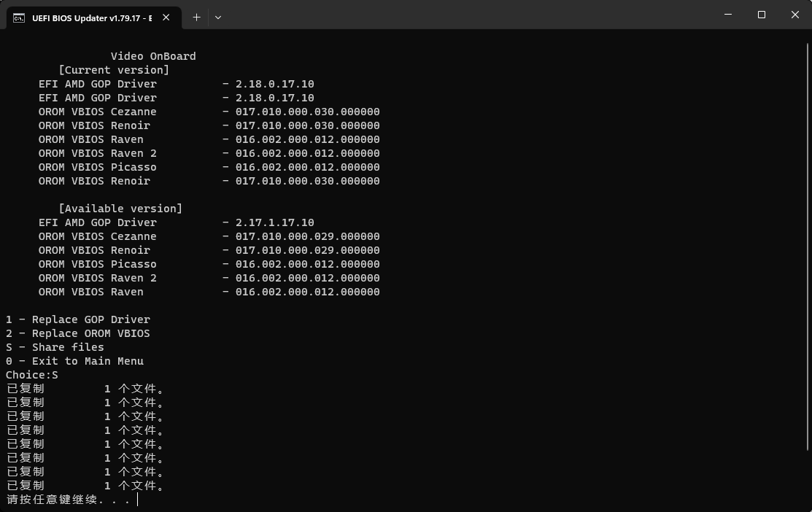The image size is (812, 512).
Task: Click the OROM VBIOS Raven 2 version number
Action: point(306,152)
